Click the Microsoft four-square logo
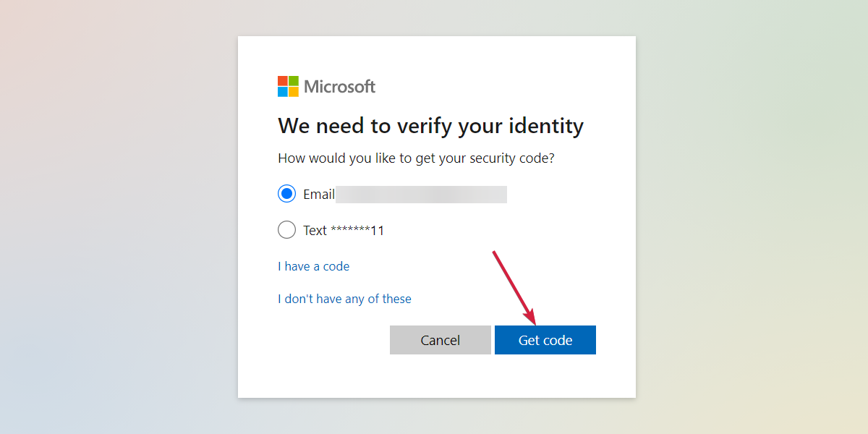This screenshot has height=434, width=868. pyautogui.click(x=288, y=86)
